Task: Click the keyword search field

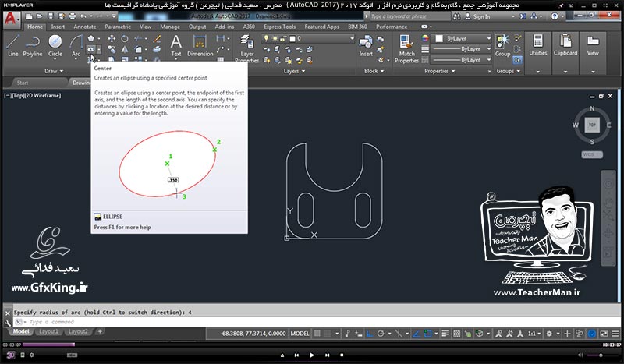Action: point(410,16)
